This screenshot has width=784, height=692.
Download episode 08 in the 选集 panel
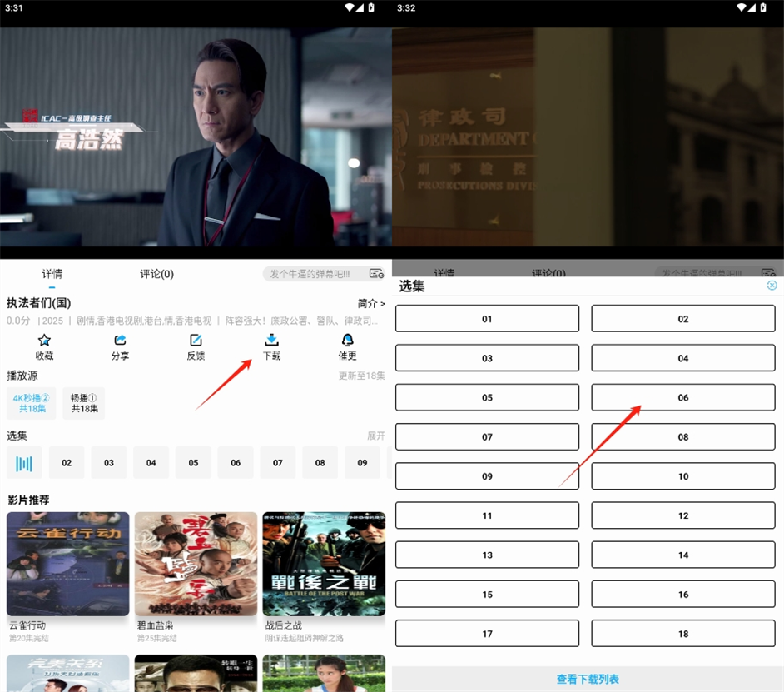click(x=683, y=437)
